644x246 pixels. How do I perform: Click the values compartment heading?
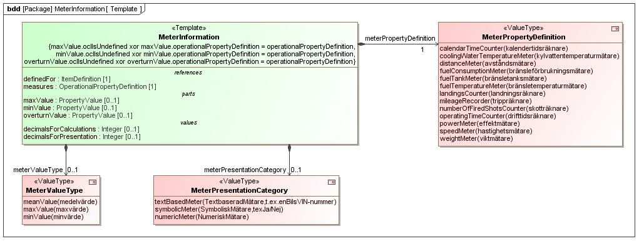pos(188,123)
